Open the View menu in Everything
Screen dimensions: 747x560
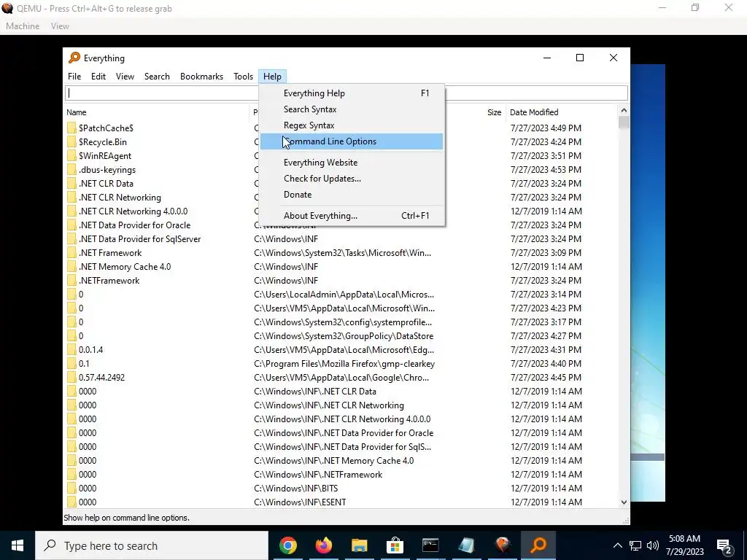pos(125,76)
